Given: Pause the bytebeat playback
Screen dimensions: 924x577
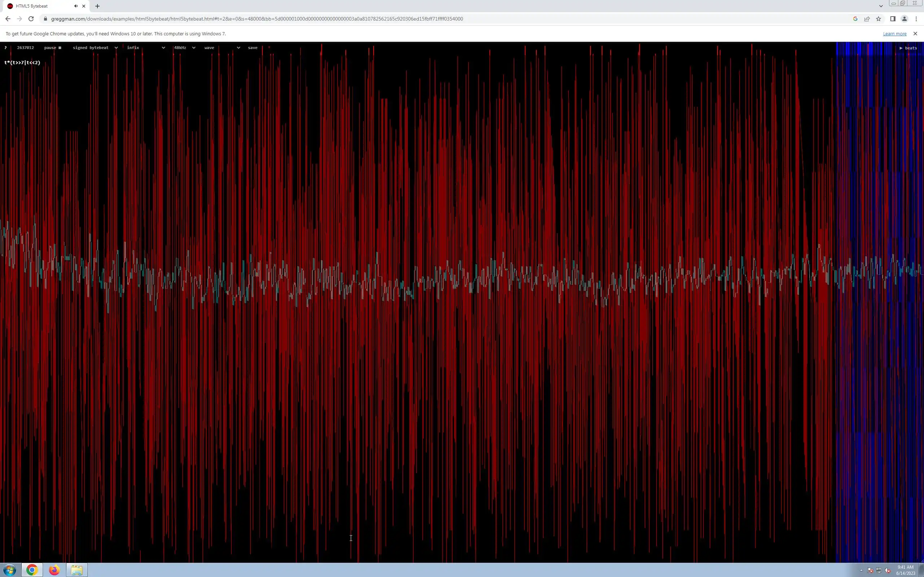Looking at the screenshot, I should [52, 48].
